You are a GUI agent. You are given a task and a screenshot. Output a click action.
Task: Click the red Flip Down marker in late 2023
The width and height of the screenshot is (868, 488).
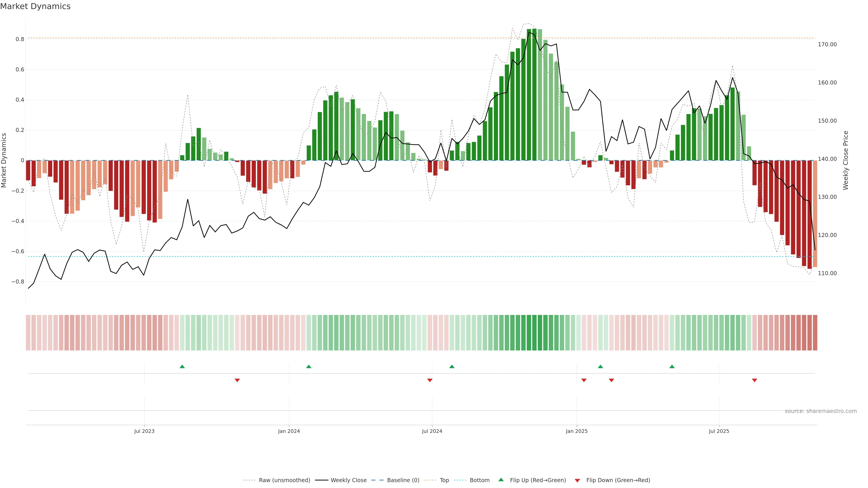(x=237, y=380)
